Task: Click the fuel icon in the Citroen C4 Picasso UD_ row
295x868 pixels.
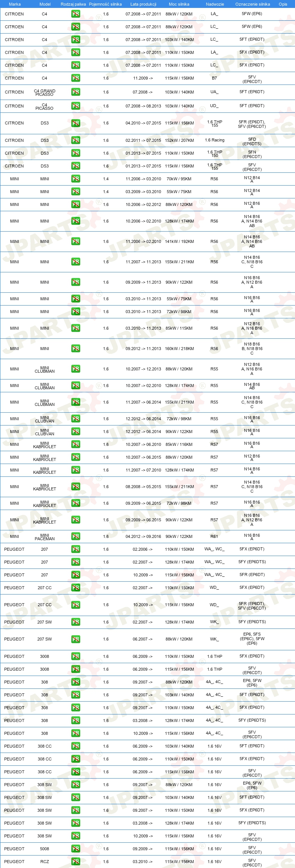Action: pos(76,106)
